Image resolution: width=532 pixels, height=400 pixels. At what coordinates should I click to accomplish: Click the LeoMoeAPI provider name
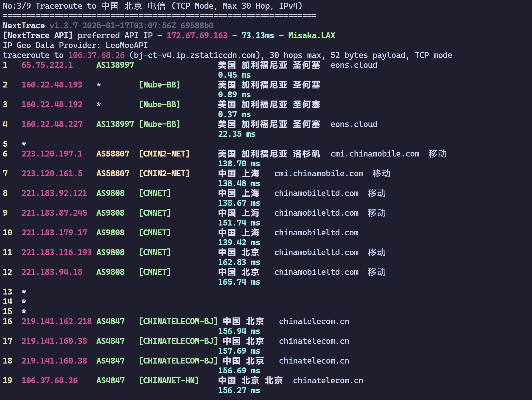tap(127, 45)
